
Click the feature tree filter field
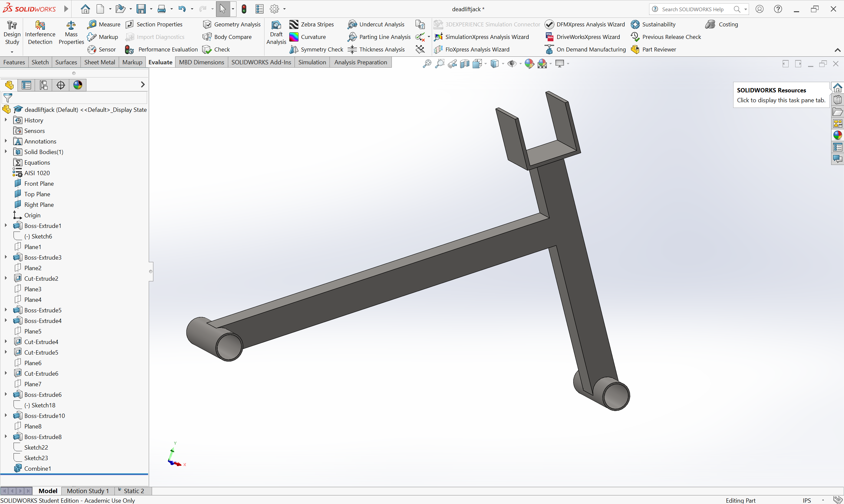click(75, 98)
